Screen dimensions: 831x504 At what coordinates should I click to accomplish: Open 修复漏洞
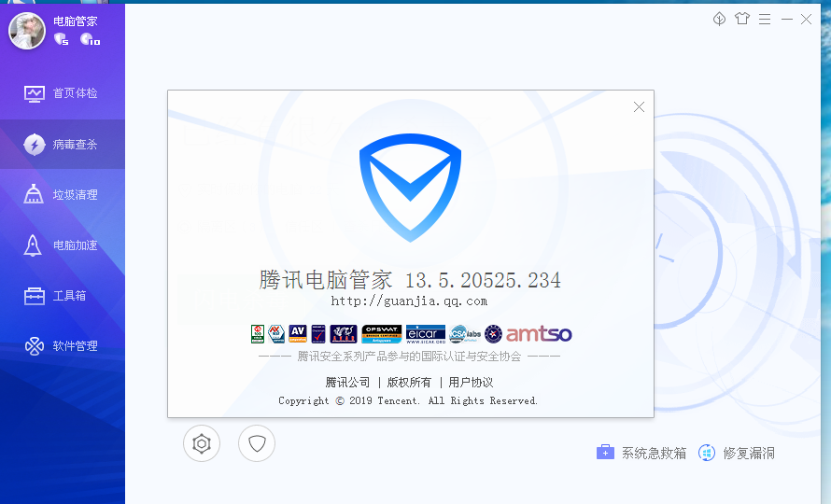(737, 453)
